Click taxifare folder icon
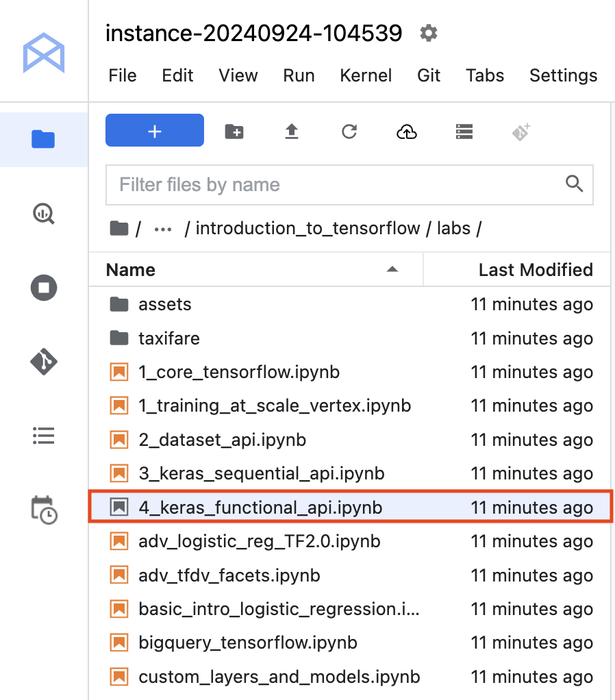Screen dimensions: 615x700 pyautogui.click(x=119, y=338)
